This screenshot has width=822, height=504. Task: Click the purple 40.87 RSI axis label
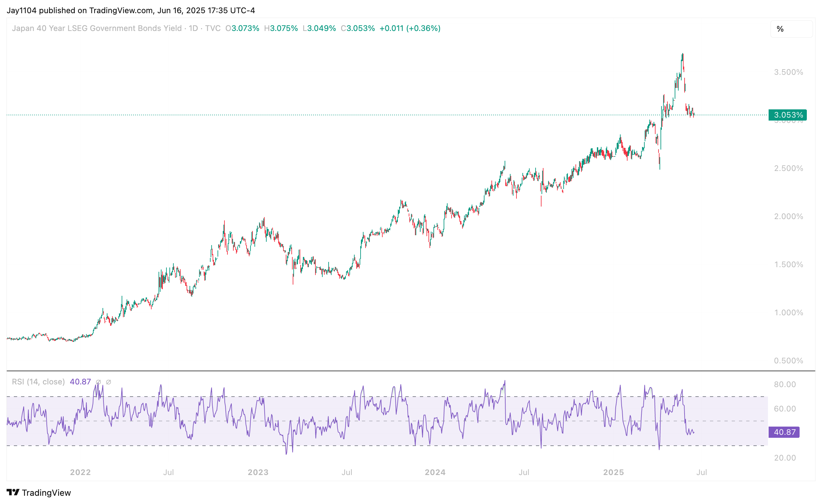[784, 432]
